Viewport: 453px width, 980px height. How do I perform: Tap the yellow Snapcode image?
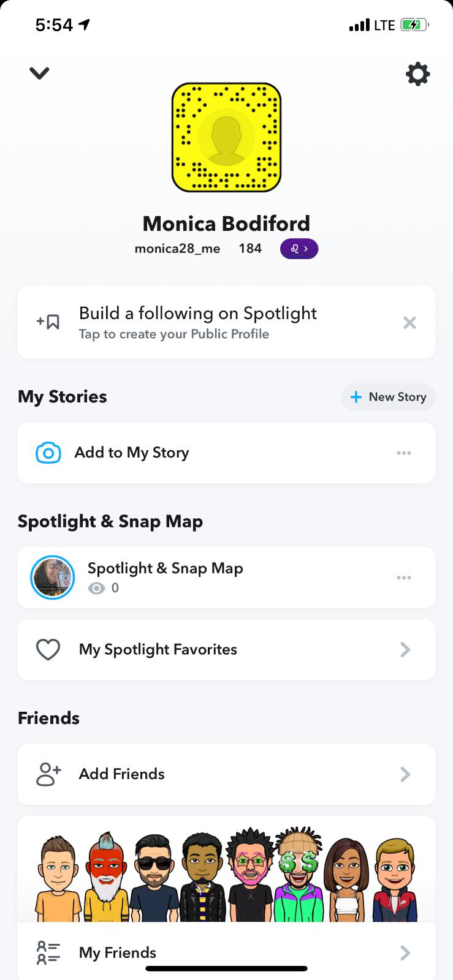pos(226,137)
